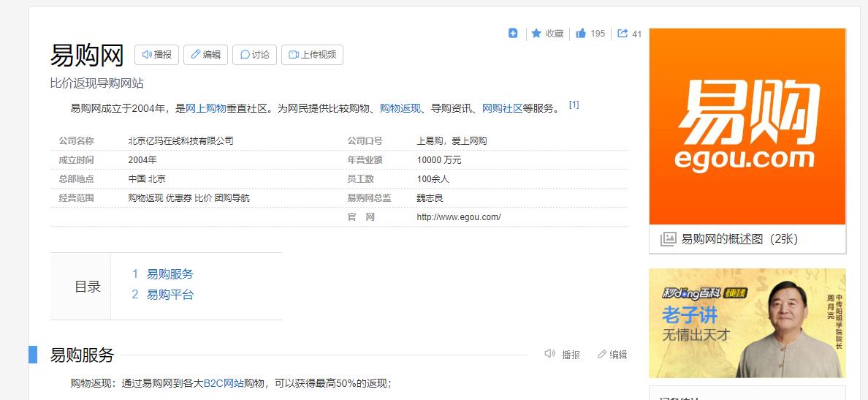Click the 目录 contents label
Screen dimensions: 868x400
coord(88,287)
